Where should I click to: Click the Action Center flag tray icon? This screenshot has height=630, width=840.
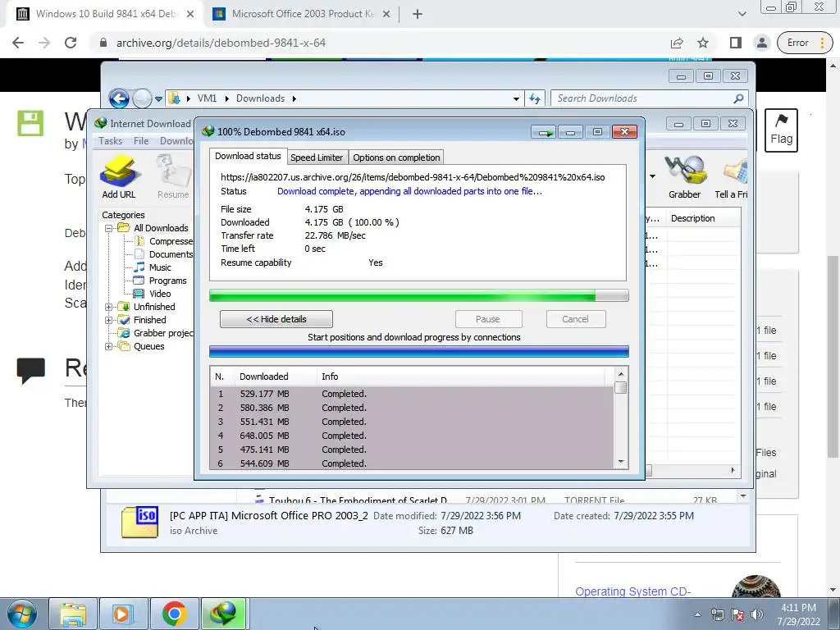(x=737, y=614)
